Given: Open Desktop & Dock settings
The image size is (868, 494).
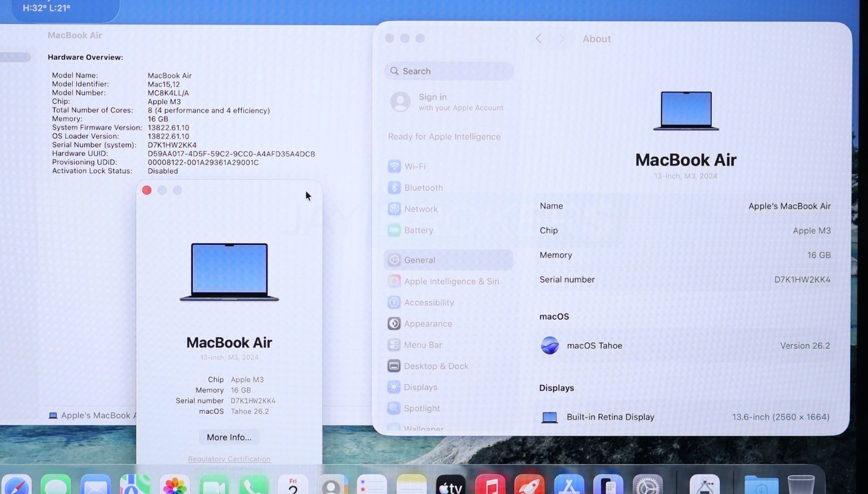Looking at the screenshot, I should coord(435,366).
